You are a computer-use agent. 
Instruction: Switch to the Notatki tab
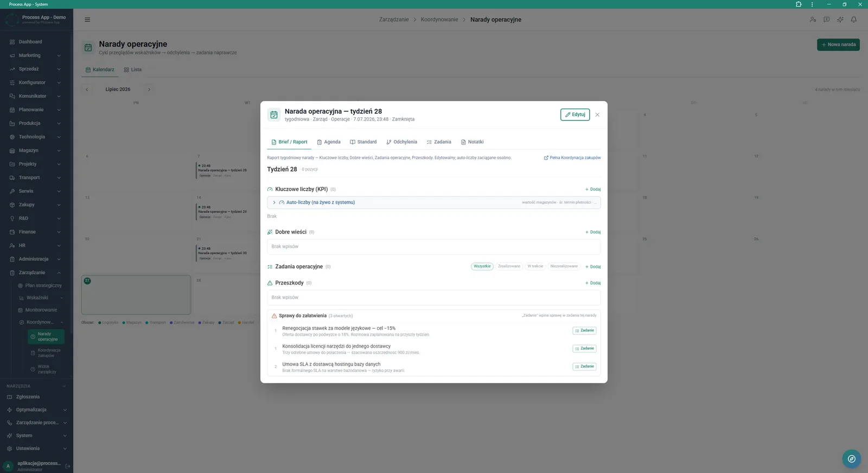tap(472, 142)
